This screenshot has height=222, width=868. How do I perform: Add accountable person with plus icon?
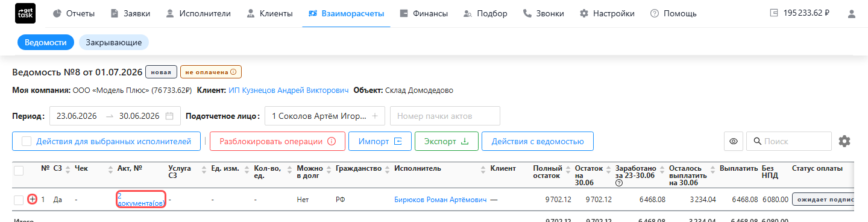[374, 116]
